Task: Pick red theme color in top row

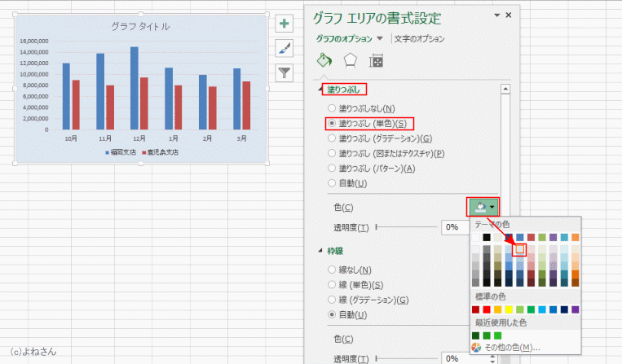Action: point(532,237)
